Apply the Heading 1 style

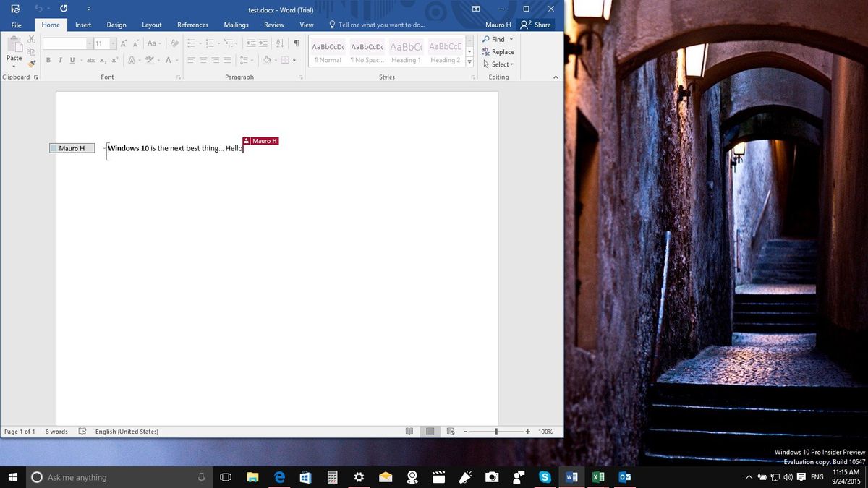(406, 51)
